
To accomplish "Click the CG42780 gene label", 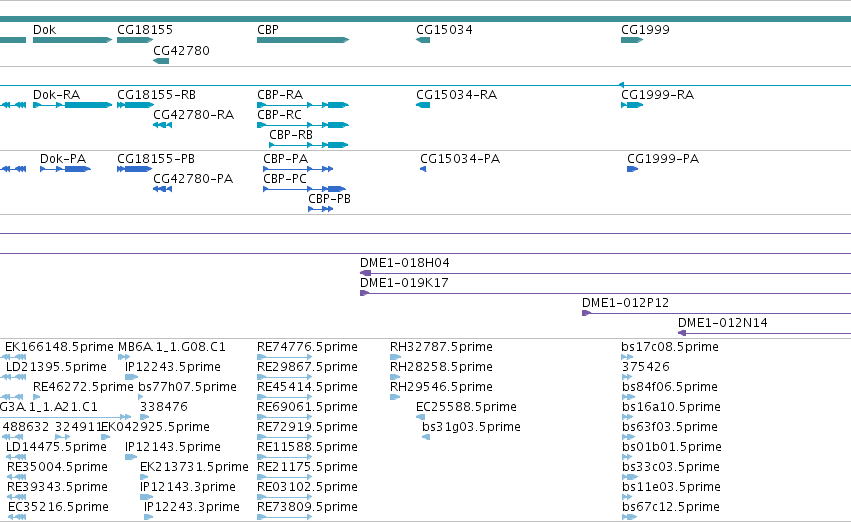I will coord(181,50).
